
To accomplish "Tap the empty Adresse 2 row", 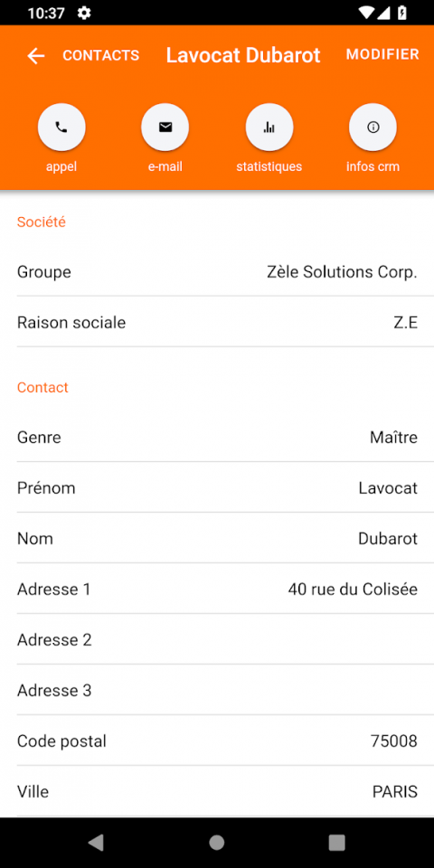I will click(217, 639).
